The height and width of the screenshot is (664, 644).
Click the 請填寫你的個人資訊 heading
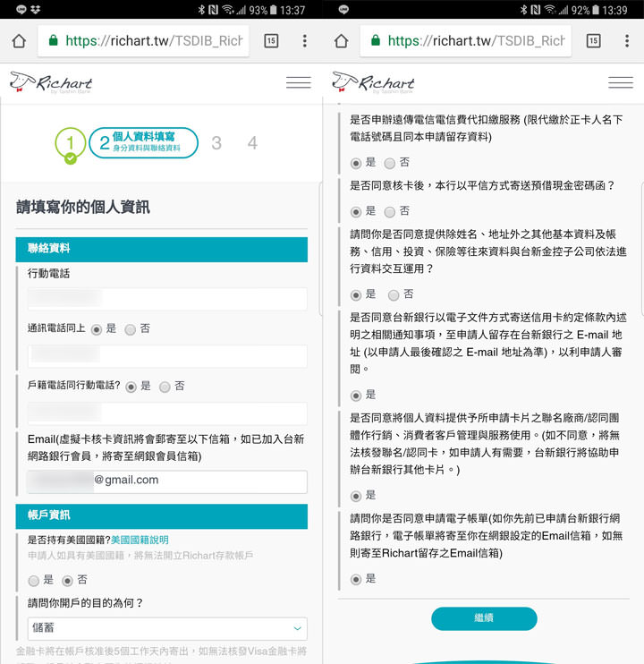[83, 207]
